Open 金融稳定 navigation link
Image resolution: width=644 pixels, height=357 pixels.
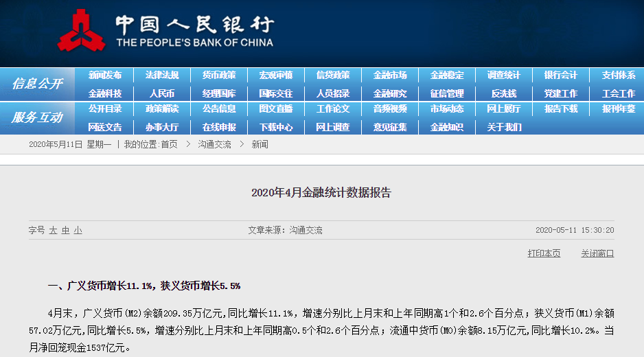click(447, 76)
